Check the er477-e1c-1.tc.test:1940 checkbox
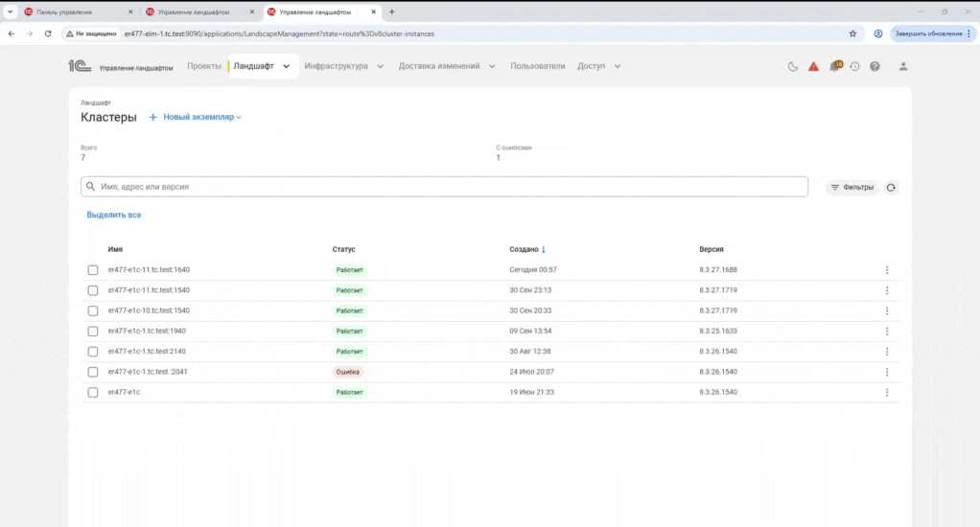The width and height of the screenshot is (980, 527). coord(92,331)
